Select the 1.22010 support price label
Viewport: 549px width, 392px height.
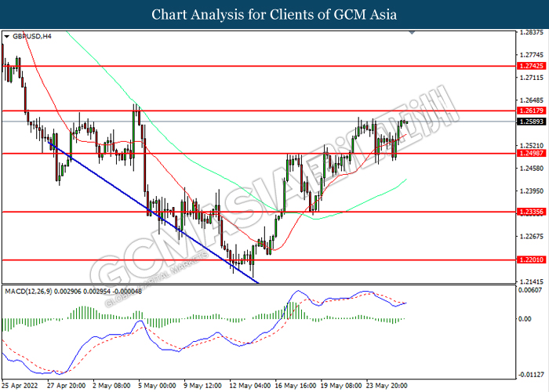click(531, 260)
